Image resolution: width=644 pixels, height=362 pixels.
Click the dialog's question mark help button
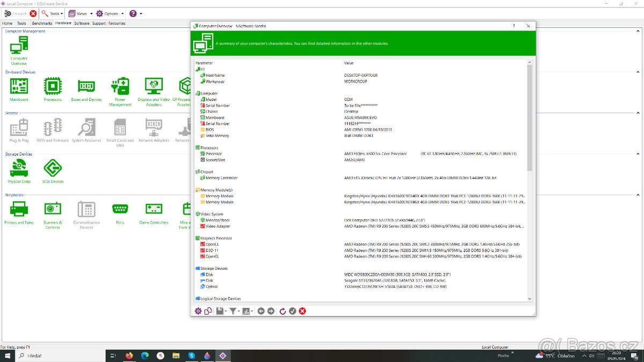tap(514, 26)
